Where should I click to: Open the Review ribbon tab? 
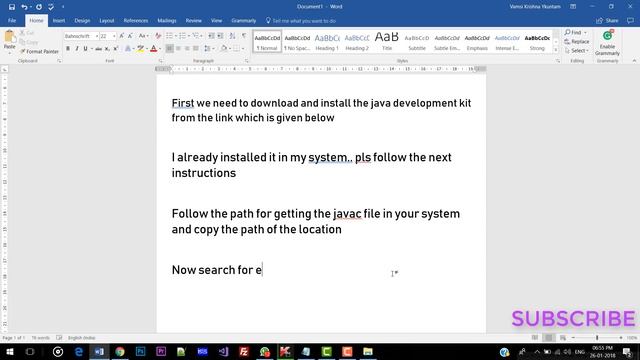tap(193, 20)
